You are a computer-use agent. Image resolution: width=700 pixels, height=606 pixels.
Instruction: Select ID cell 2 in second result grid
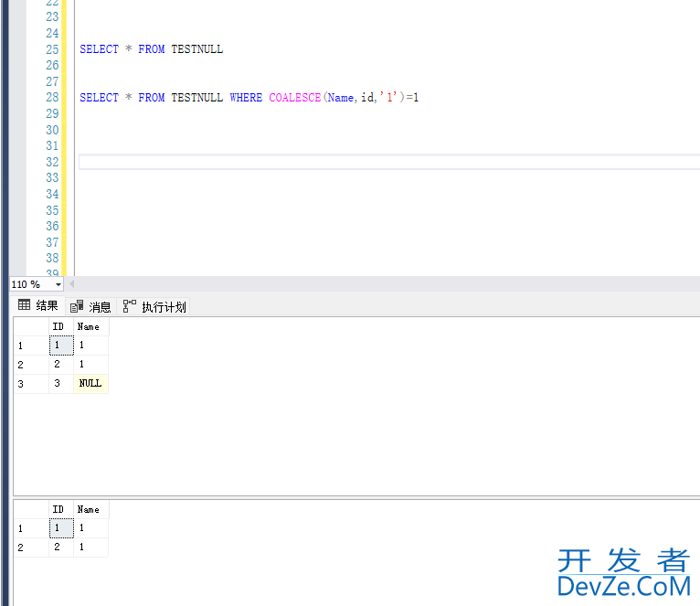point(61,548)
